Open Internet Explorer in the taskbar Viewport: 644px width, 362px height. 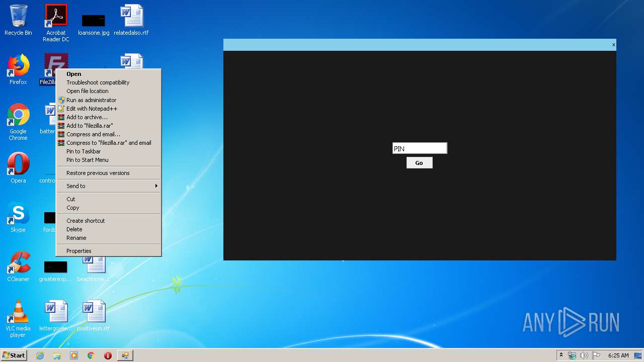click(40, 355)
